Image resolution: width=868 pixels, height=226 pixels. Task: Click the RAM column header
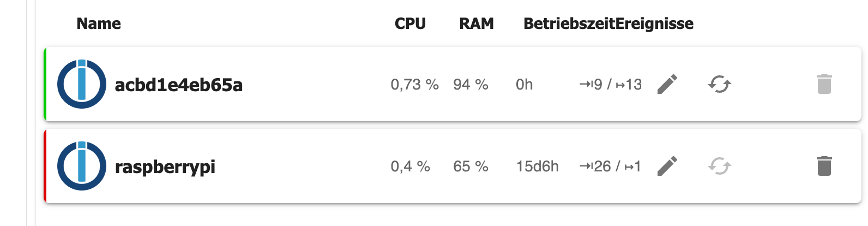point(477,23)
